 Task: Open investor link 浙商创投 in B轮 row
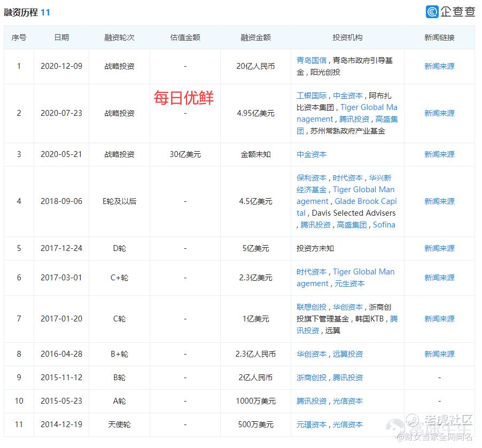tap(312, 378)
